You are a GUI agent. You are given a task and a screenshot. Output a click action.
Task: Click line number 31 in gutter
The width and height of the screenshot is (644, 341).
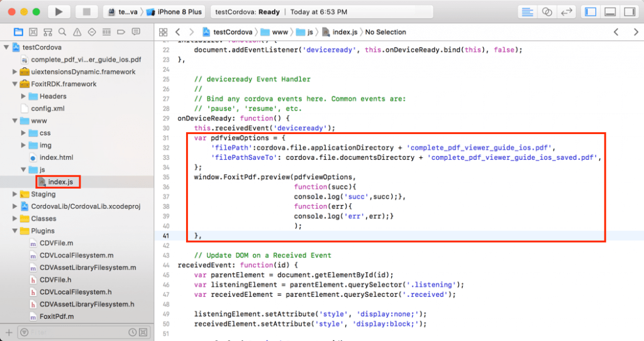click(x=166, y=138)
